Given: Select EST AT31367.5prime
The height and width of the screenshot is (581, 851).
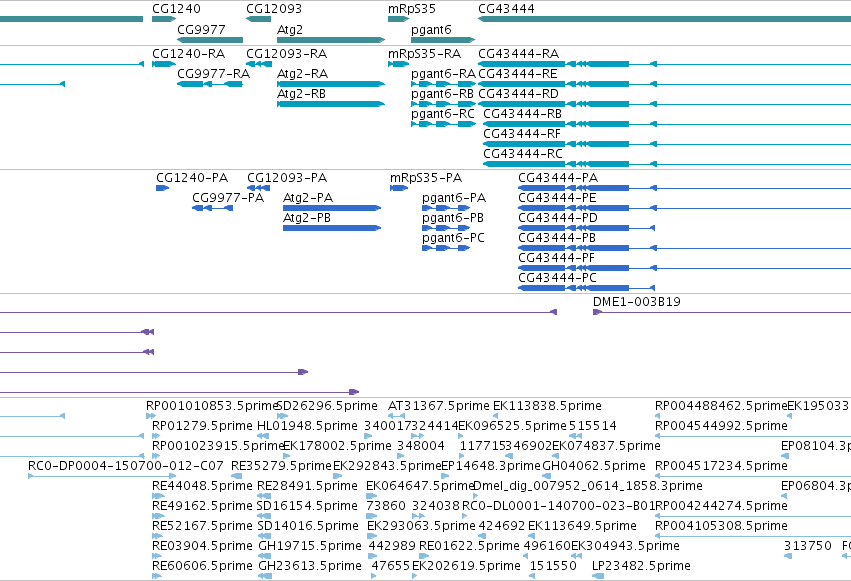Looking at the screenshot, I should pos(439,406).
